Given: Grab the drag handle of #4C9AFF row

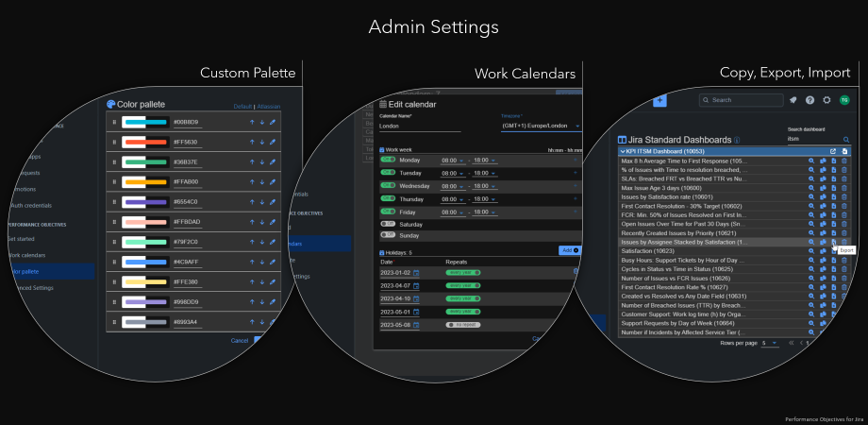Looking at the screenshot, I should 114,262.
